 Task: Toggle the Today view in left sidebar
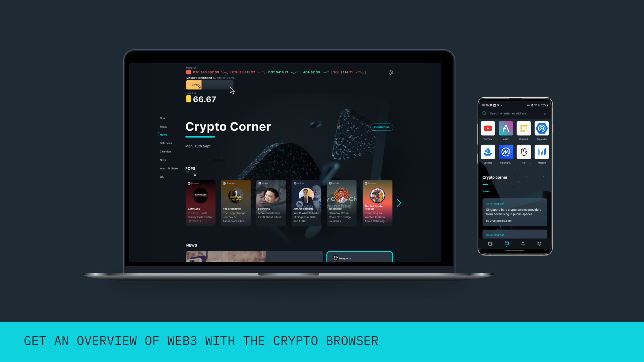click(x=163, y=126)
